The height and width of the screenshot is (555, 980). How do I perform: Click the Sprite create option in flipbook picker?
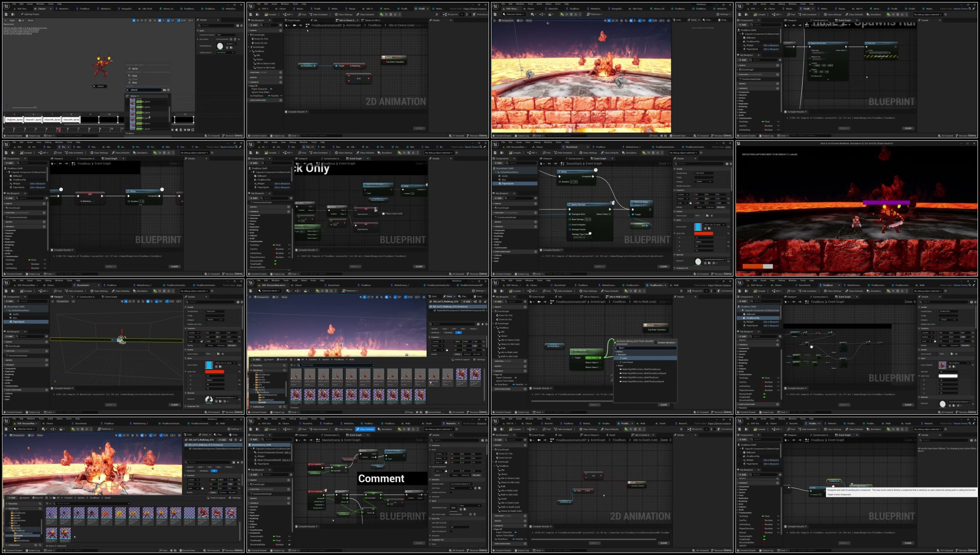[x=135, y=69]
